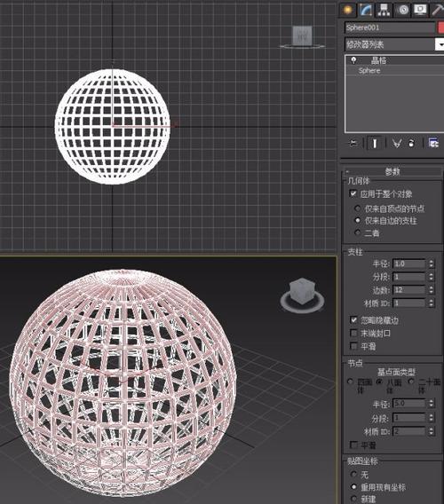This screenshot has height=504, width=444.
Task: Click the lattice sphere in the top viewport
Action: (112, 127)
